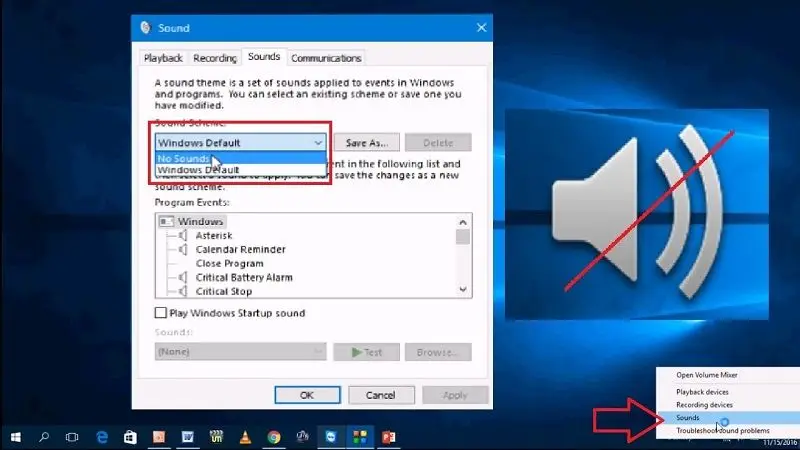Screen dimensions: 800x450
Task: Click the Cancel button
Action: pos(381,395)
